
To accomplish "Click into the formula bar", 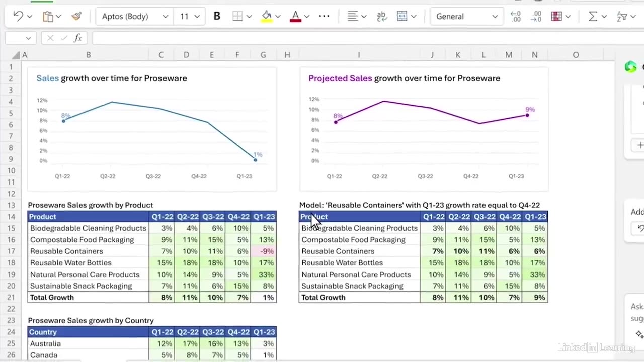I will coord(367,38).
